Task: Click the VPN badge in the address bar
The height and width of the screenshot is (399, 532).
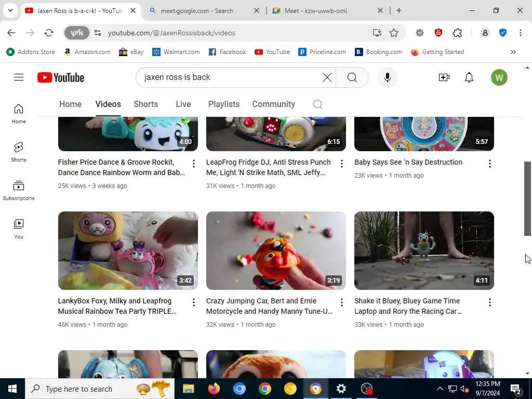Action: [x=77, y=33]
